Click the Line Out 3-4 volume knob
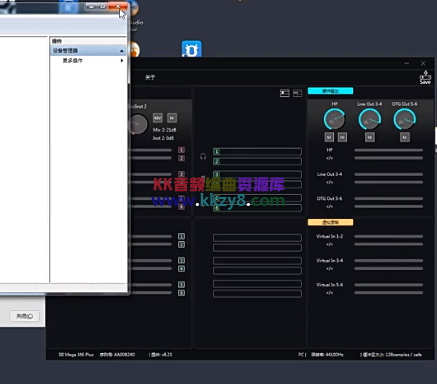The height and width of the screenshot is (384, 437). click(369, 119)
